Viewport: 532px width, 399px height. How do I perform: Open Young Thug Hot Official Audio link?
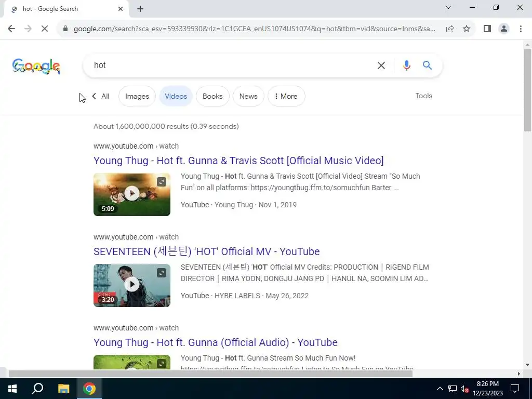pos(216,342)
